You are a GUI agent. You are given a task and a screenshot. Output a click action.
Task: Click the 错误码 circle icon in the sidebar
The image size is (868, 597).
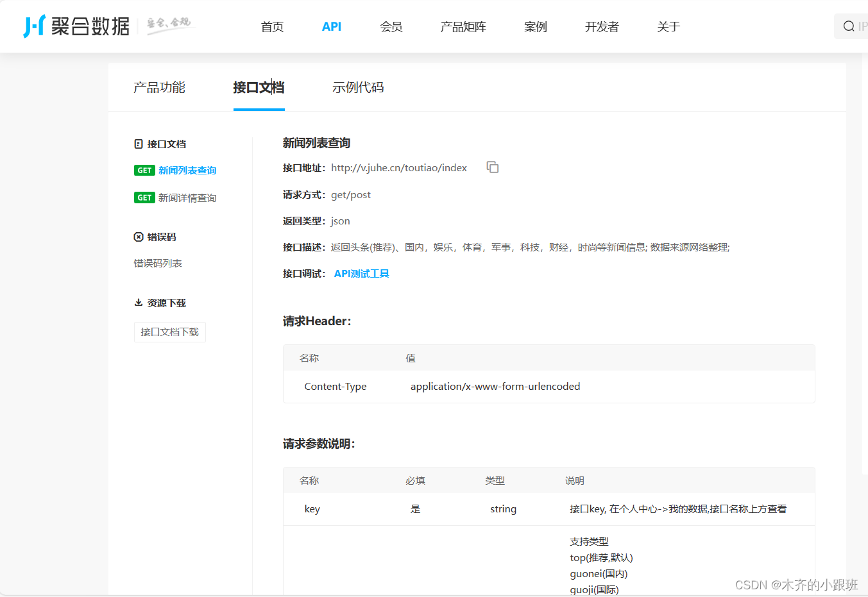[139, 236]
